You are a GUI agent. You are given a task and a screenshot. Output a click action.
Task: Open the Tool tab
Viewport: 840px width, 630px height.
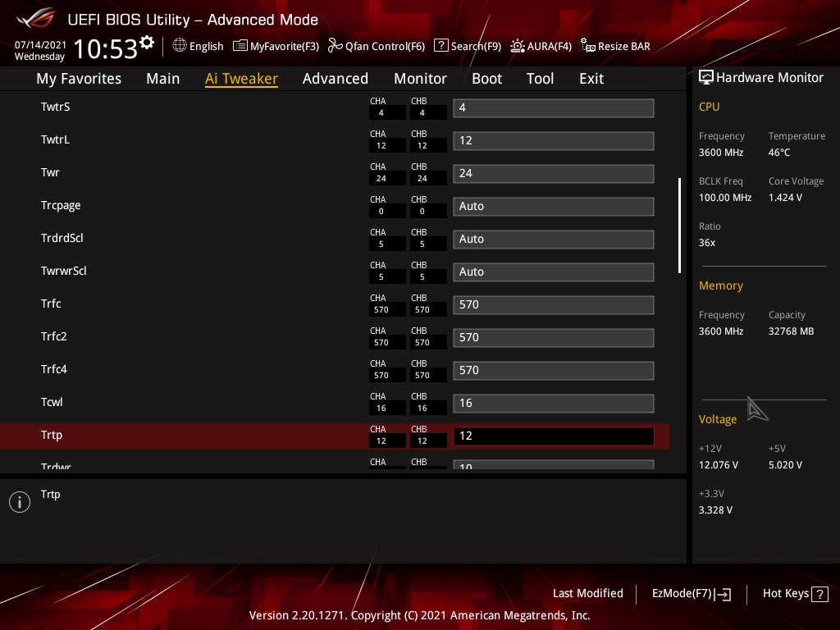[x=540, y=79]
